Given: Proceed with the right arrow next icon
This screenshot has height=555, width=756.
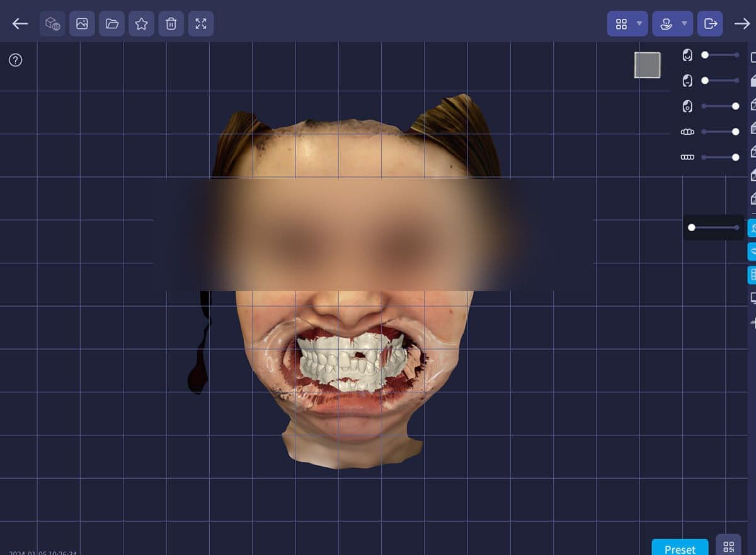Looking at the screenshot, I should pyautogui.click(x=742, y=24).
